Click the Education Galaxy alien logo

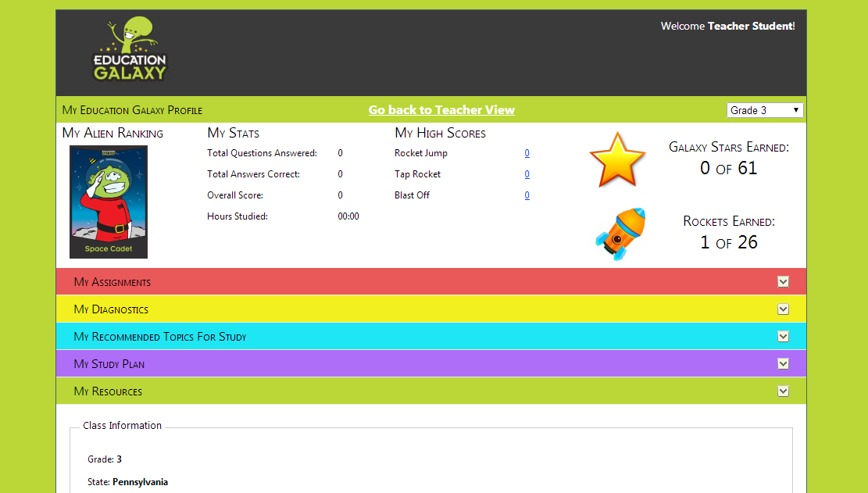[x=130, y=49]
